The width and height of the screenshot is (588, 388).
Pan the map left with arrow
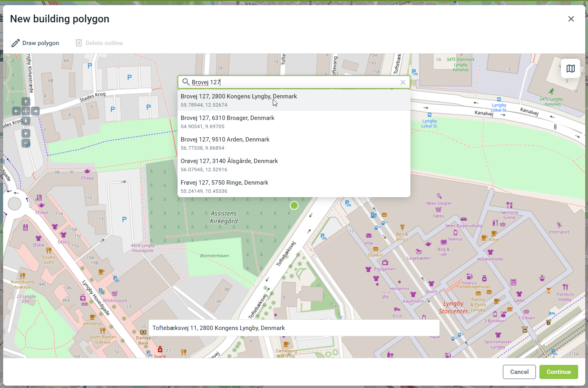pyautogui.click(x=16, y=111)
